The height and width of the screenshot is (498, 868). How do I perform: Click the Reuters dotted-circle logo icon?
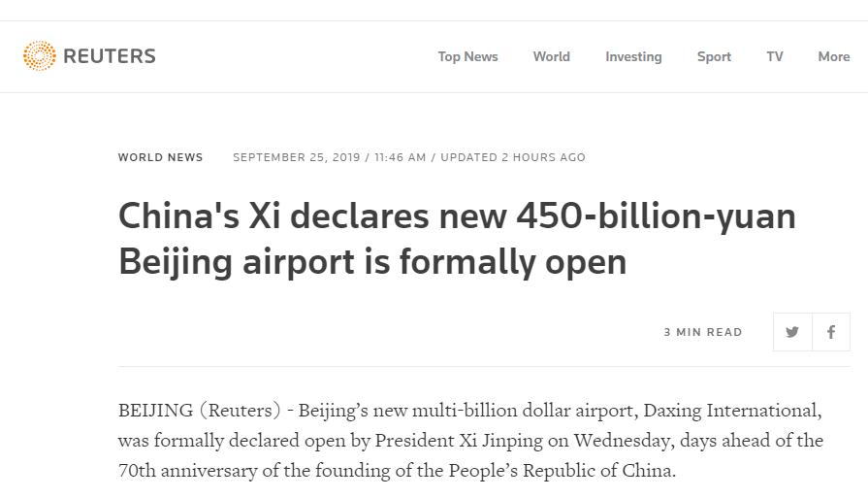coord(40,56)
